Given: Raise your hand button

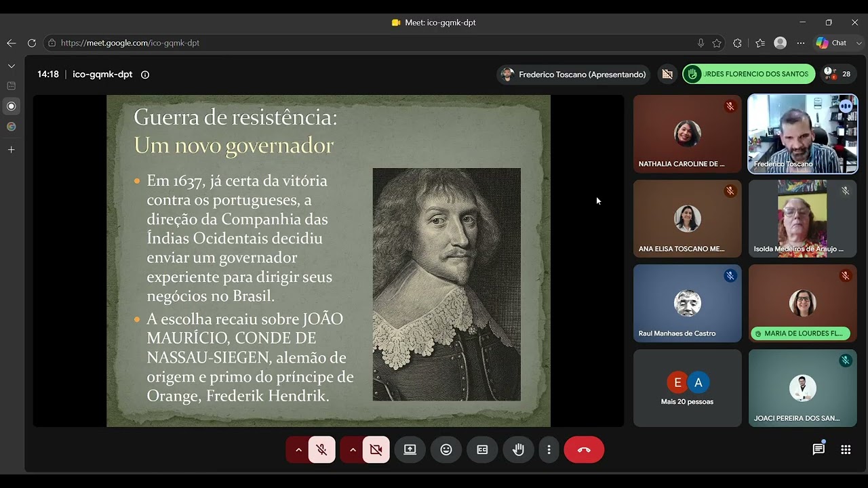Looking at the screenshot, I should coord(518,449).
